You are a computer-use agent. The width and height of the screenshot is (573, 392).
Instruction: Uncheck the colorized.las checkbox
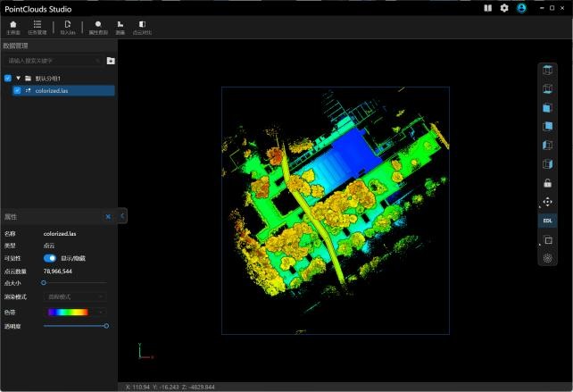point(17,90)
